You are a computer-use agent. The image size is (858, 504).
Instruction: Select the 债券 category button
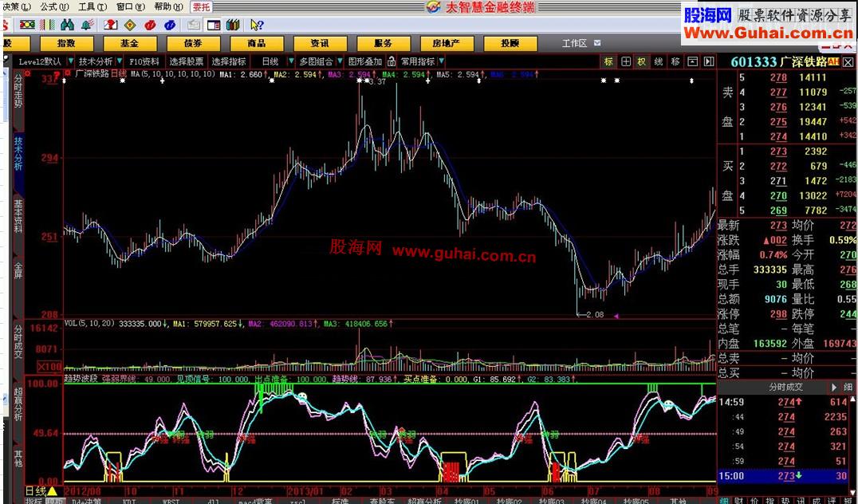(x=193, y=43)
